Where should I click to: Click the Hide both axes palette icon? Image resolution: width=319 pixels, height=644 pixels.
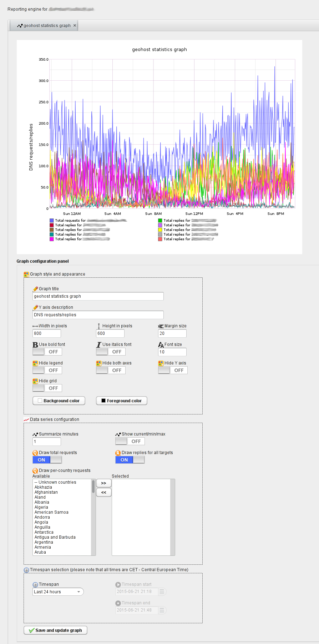(99, 363)
